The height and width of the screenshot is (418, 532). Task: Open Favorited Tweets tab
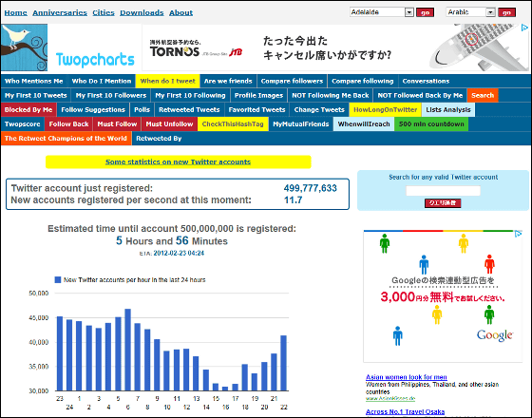(256, 109)
